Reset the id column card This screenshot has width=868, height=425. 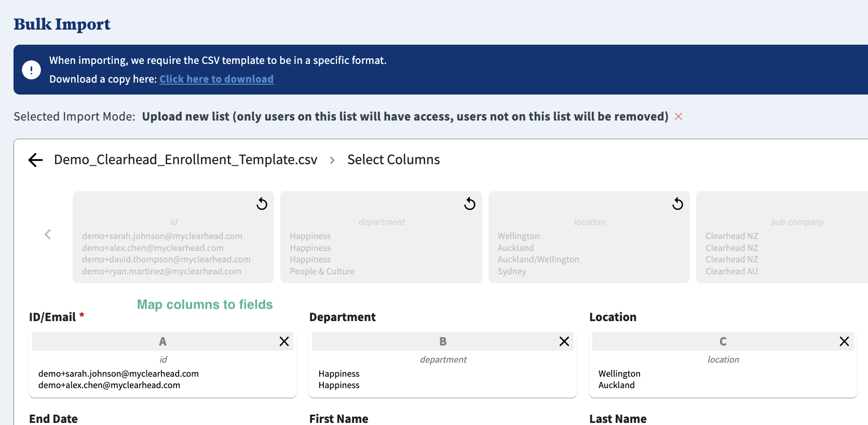click(262, 204)
